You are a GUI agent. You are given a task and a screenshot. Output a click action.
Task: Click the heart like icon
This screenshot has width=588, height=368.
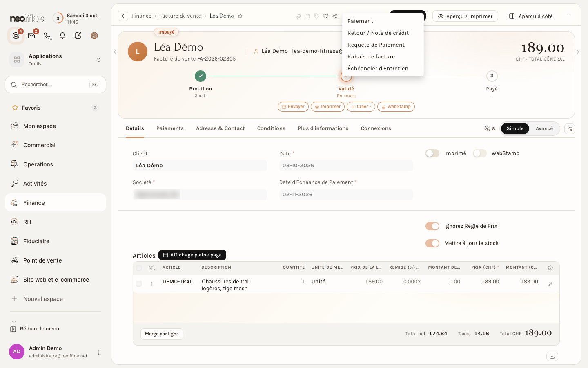[x=325, y=16]
